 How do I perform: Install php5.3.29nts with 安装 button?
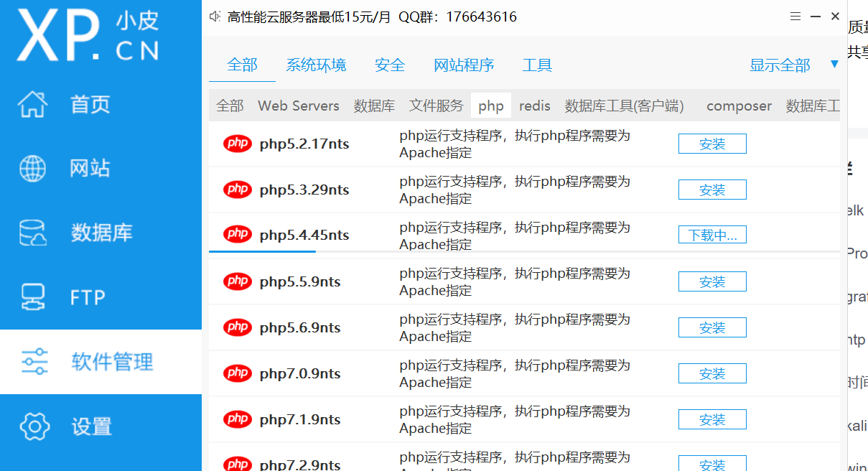click(x=712, y=190)
